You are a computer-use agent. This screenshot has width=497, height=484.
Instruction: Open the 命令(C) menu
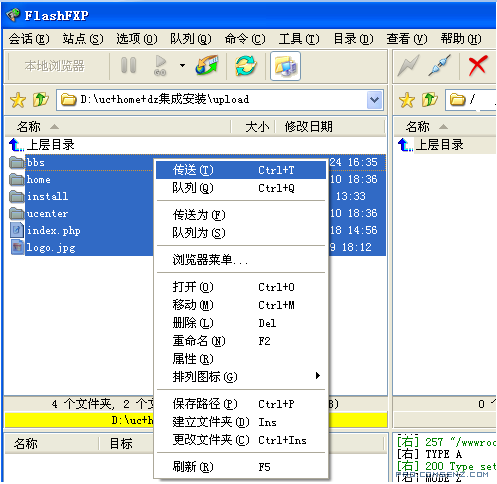pos(245,39)
